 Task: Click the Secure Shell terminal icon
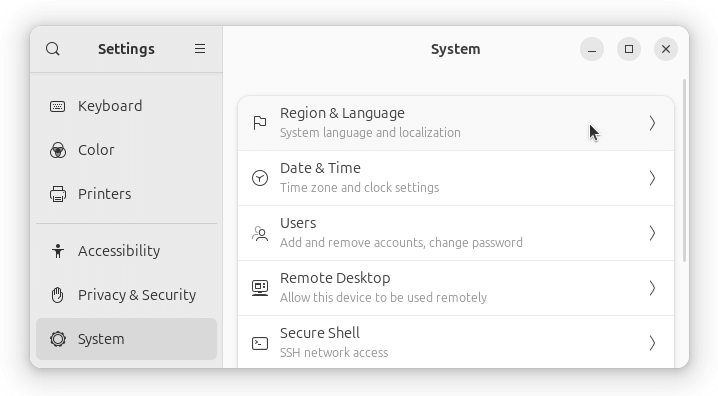coord(260,343)
